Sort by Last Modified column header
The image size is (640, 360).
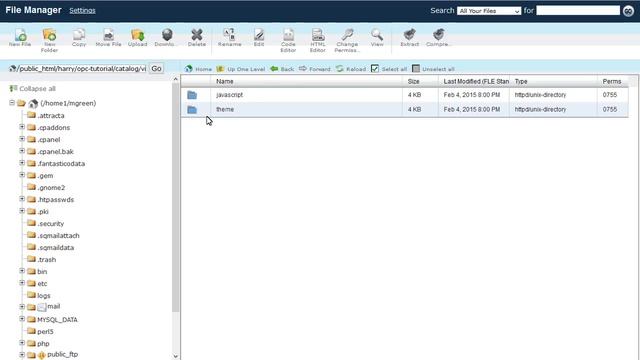click(x=476, y=82)
